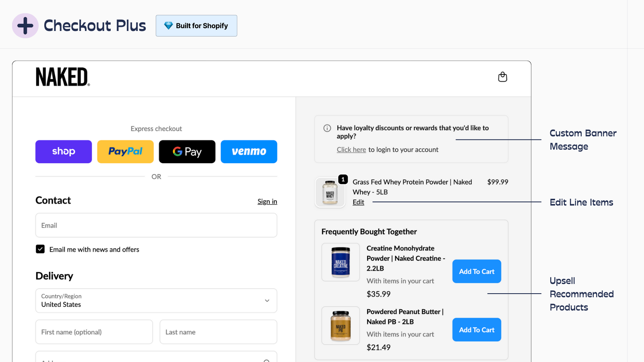Screen dimensions: 644x362
Task: Click the Naked Whey product thumbnail
Action: (x=330, y=192)
